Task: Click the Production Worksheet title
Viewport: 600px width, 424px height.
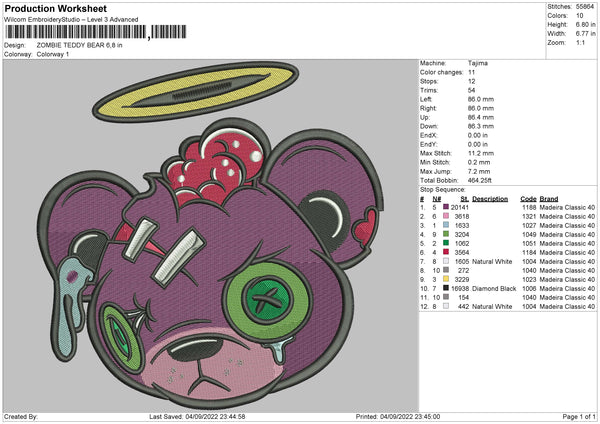Action: click(x=55, y=8)
